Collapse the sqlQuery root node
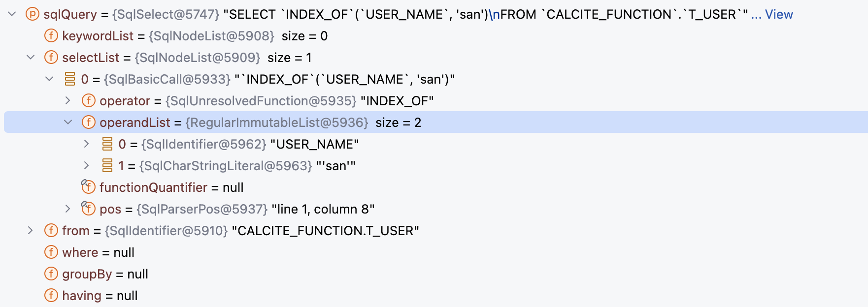 coord(12,14)
